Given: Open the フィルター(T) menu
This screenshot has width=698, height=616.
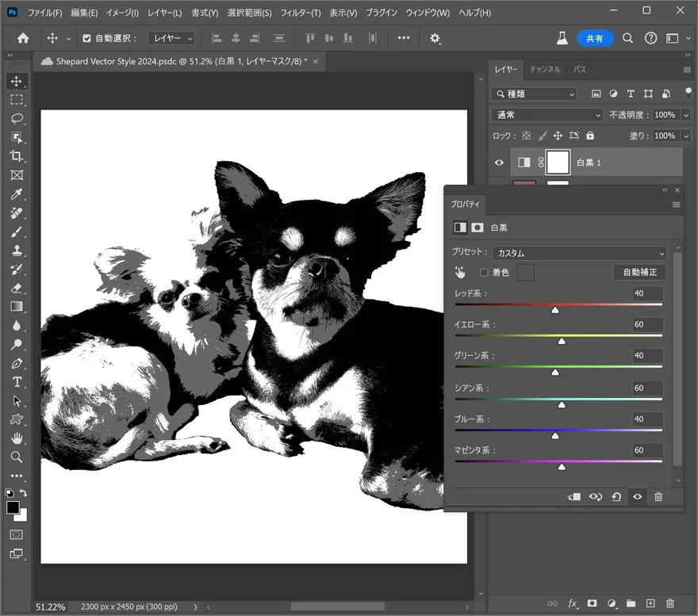Looking at the screenshot, I should tap(301, 13).
